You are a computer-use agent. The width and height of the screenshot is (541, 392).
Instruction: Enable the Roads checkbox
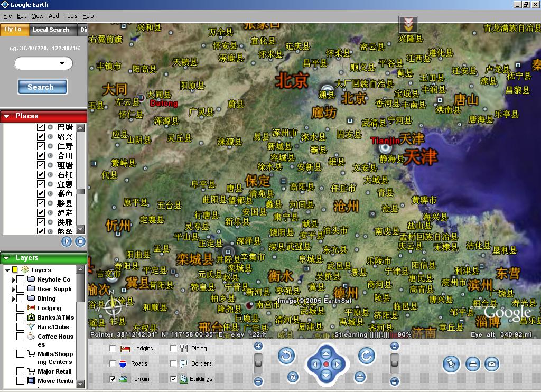[113, 363]
